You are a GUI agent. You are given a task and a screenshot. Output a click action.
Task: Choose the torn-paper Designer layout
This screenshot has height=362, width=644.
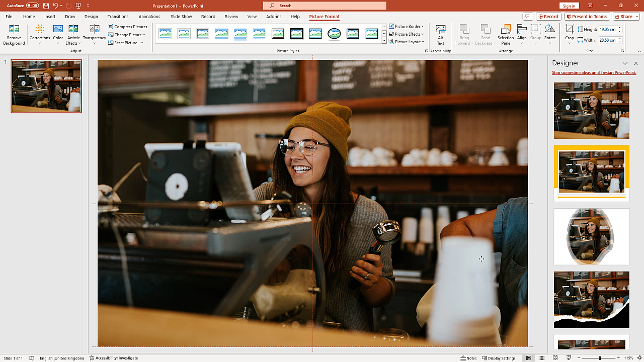pos(592,300)
